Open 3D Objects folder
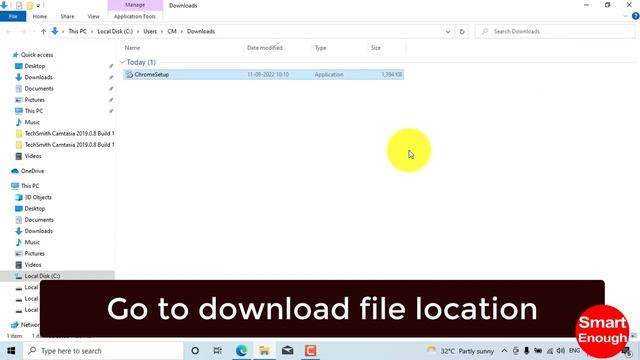This screenshot has width=640, height=360. point(38,197)
